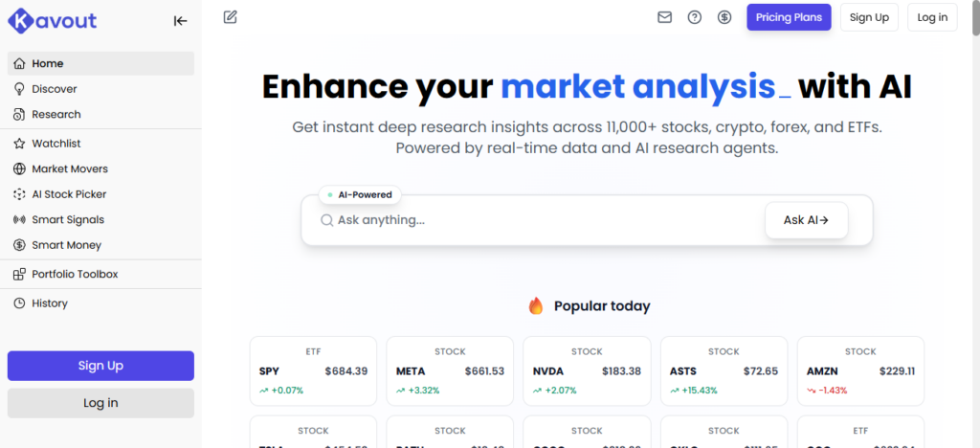Viewport: 980px width, 448px height.
Task: View History in the sidebar
Action: pyautogui.click(x=49, y=303)
